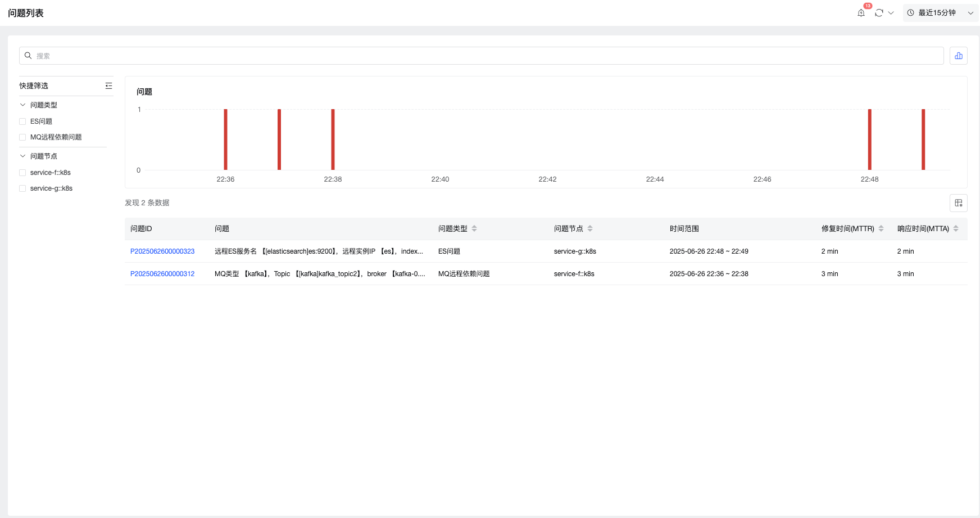The height and width of the screenshot is (518, 980).
Task: Enable the service-f::k8s node filter
Action: click(23, 173)
